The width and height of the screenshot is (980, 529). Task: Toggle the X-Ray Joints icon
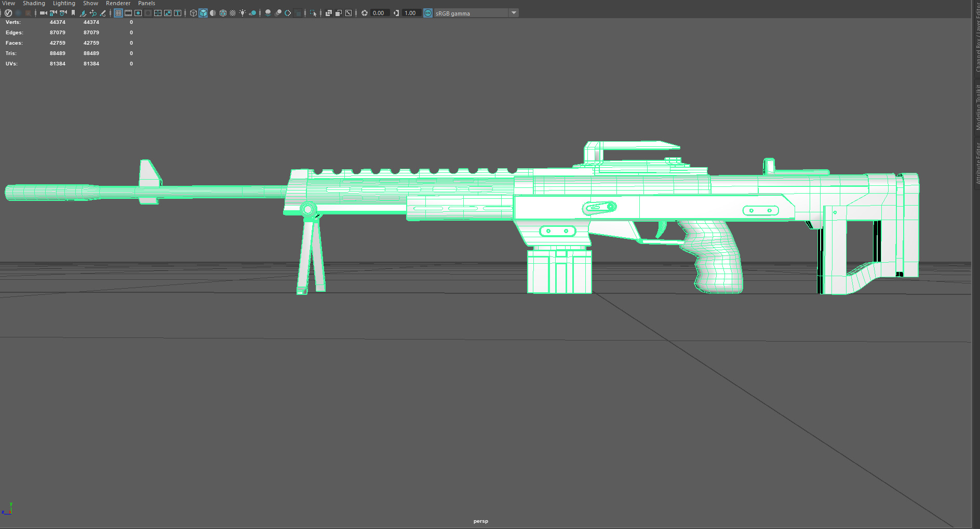tap(348, 13)
